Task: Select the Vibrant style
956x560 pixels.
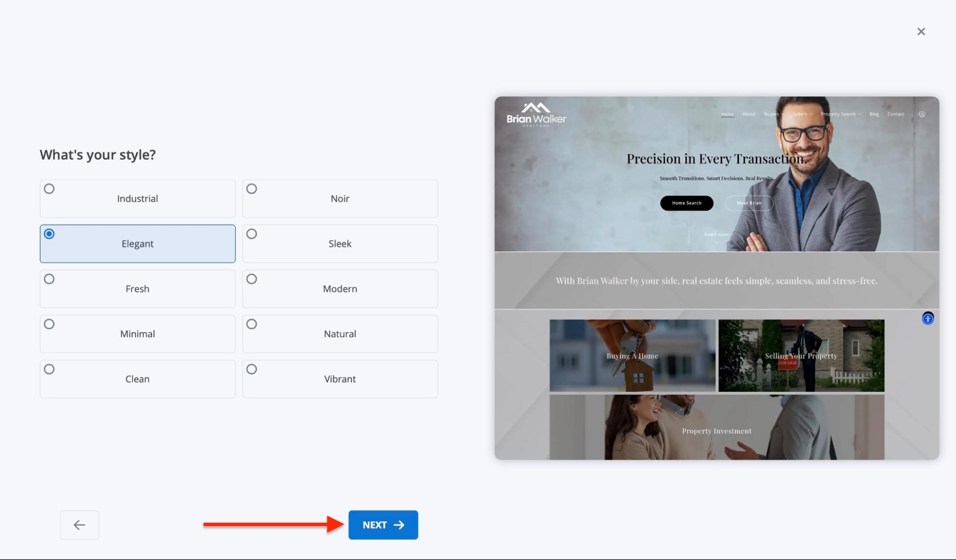Action: [x=340, y=379]
